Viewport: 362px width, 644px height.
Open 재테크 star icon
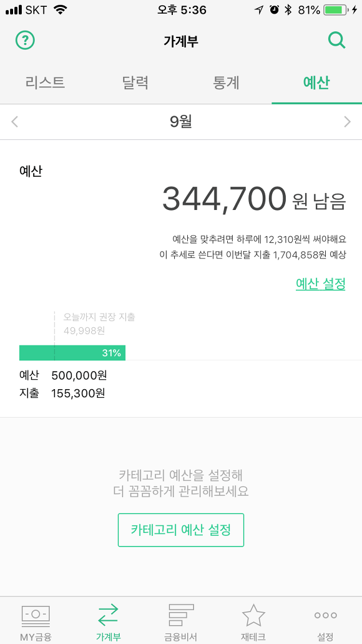pos(253,615)
